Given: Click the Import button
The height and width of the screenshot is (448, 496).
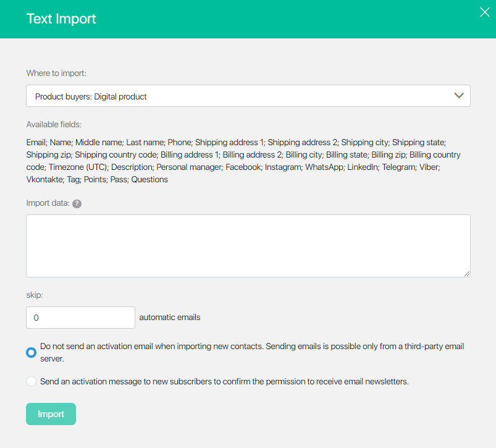Looking at the screenshot, I should tap(51, 414).
